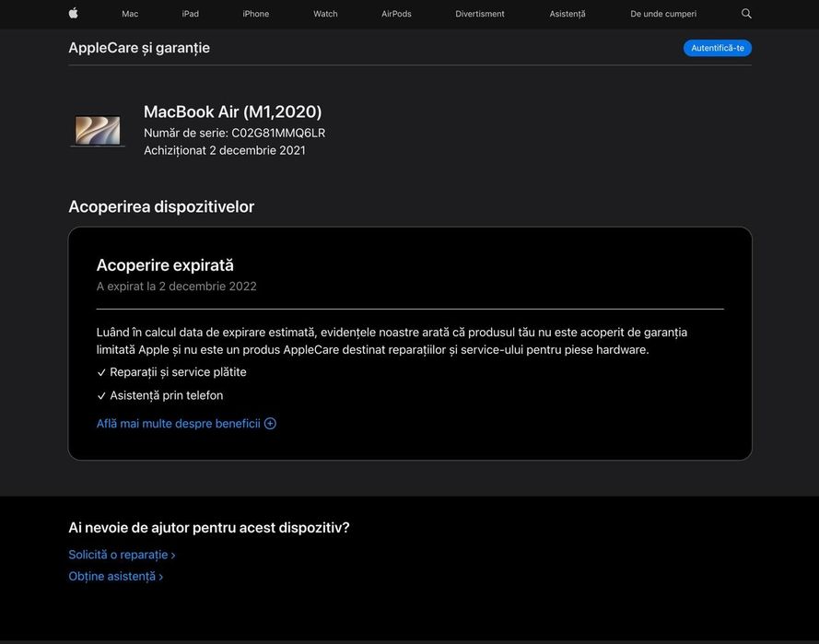Click the Autentifică-te button
Viewport: 819px width, 644px height.
pos(717,48)
